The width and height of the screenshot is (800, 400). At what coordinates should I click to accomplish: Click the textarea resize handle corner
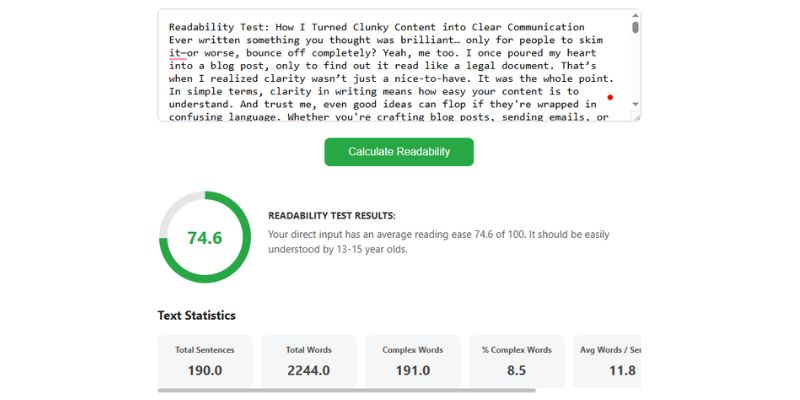pyautogui.click(x=636, y=117)
